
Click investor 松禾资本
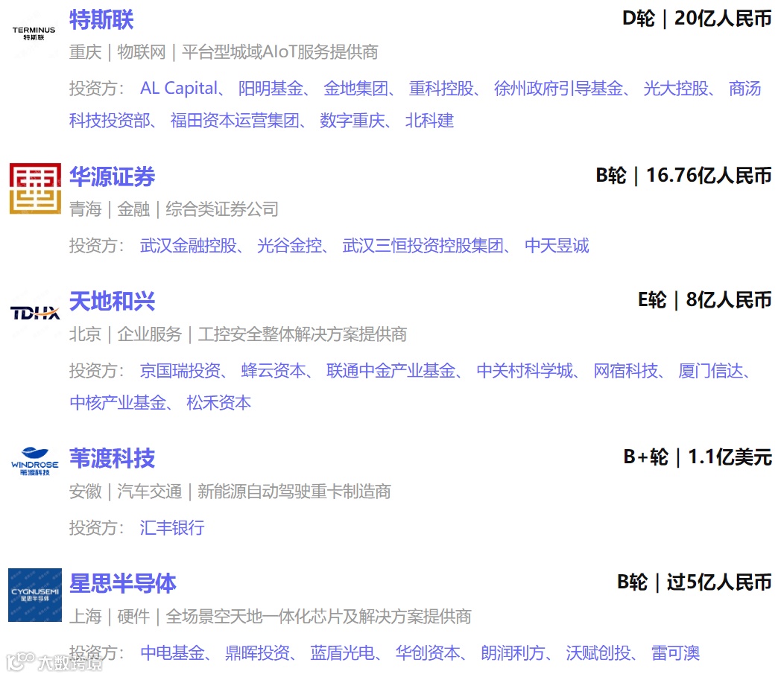219,403
